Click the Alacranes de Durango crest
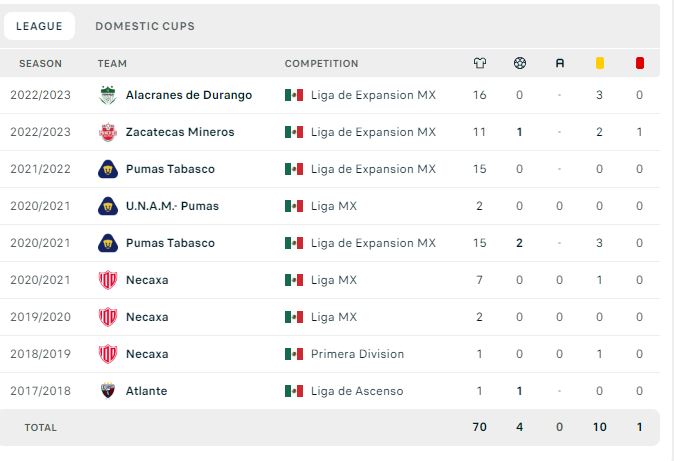This screenshot has height=461, width=674. coord(108,95)
